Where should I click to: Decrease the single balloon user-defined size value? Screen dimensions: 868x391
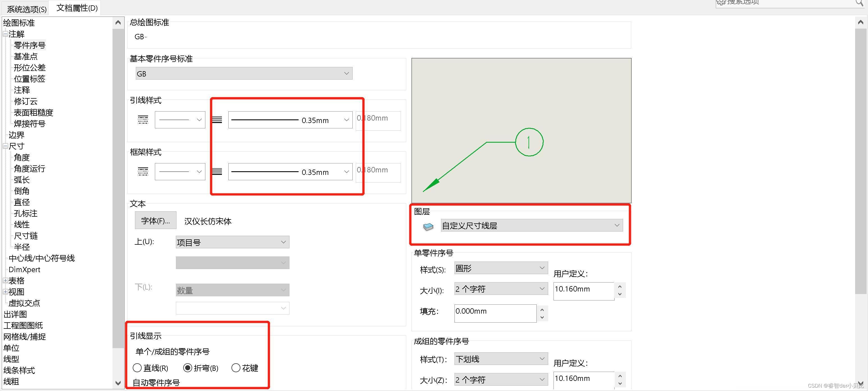tap(620, 294)
